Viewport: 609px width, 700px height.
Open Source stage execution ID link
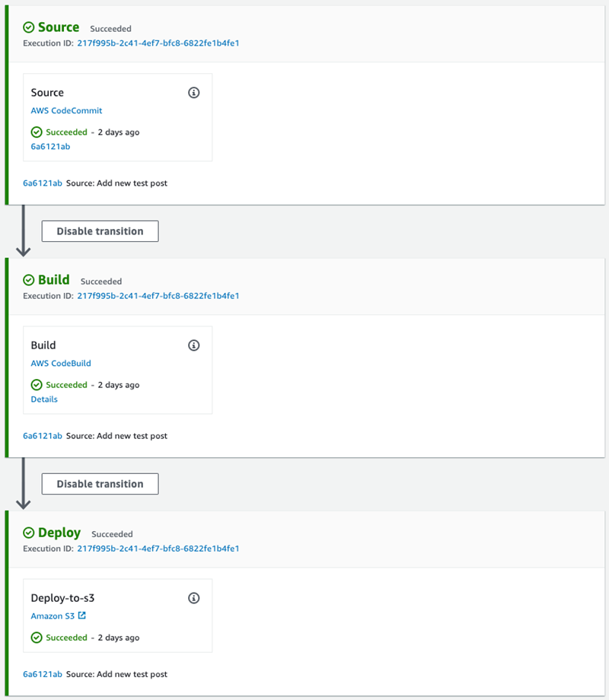158,43
